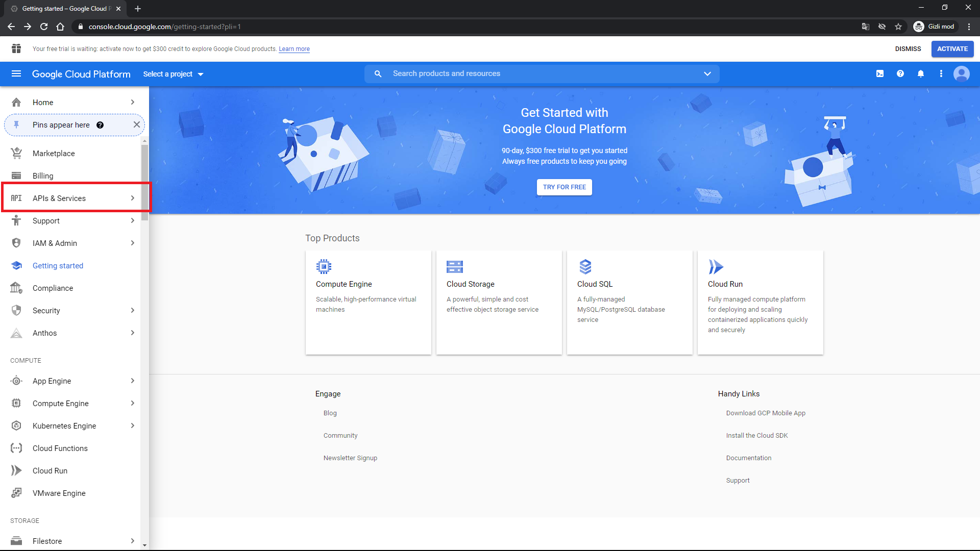Click the Support person icon
Image resolution: width=980 pixels, height=551 pixels.
(x=16, y=220)
